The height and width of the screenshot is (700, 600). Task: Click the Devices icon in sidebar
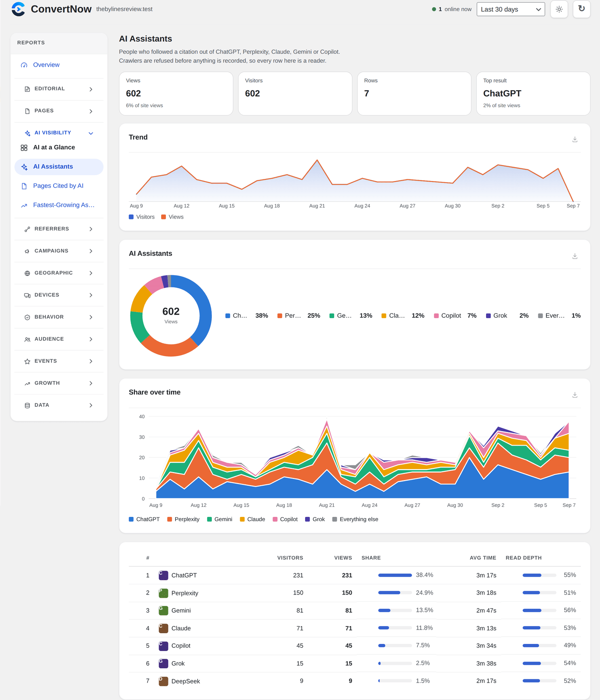[x=27, y=295]
